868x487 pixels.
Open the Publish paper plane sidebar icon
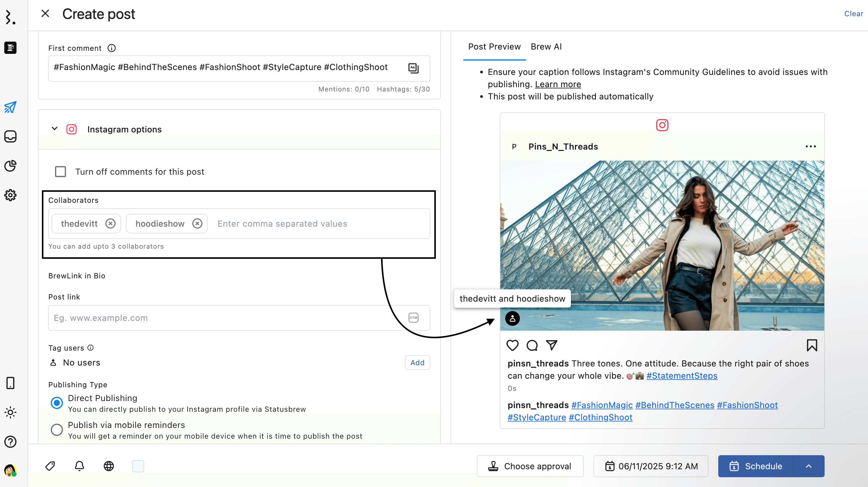pos(10,107)
